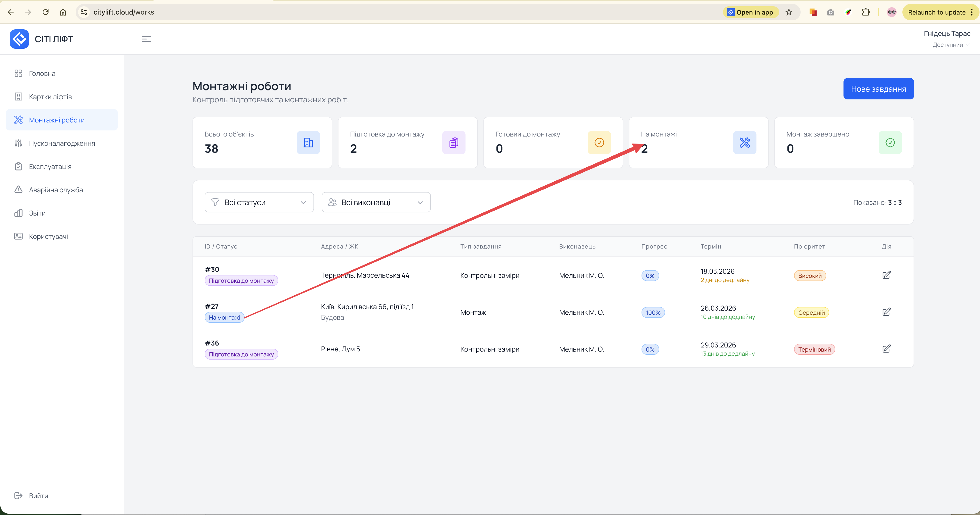Navigate to Звіти in sidebar

[x=37, y=213]
